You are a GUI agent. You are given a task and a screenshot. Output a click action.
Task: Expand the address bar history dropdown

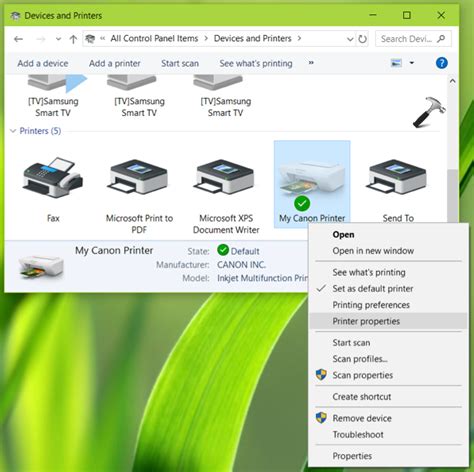tap(350, 39)
